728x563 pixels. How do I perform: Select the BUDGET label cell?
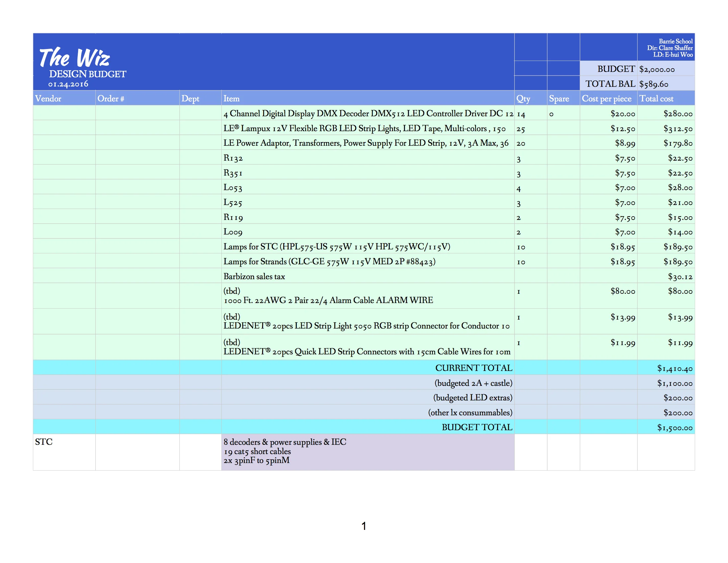608,69
